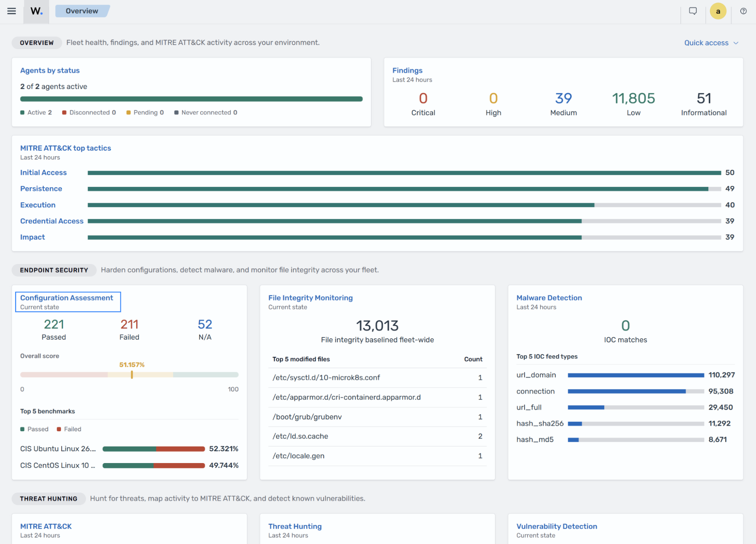
Task: Open the Malware Detection link
Action: (x=549, y=298)
